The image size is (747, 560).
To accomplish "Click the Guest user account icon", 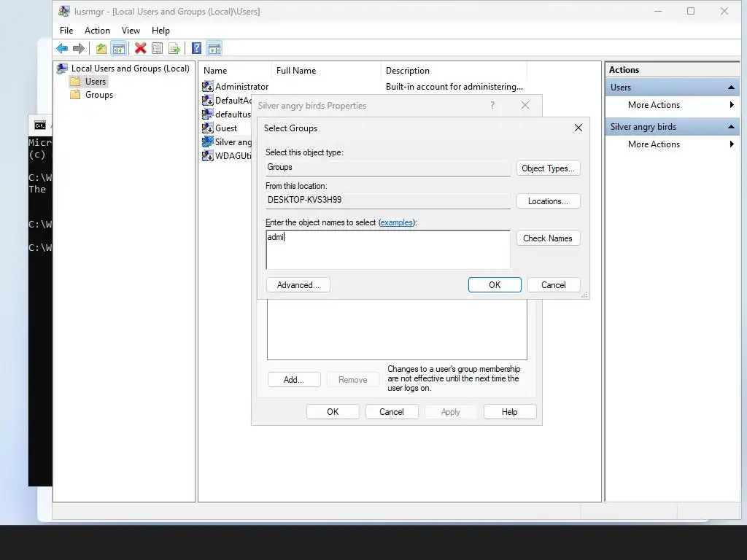I will click(208, 128).
